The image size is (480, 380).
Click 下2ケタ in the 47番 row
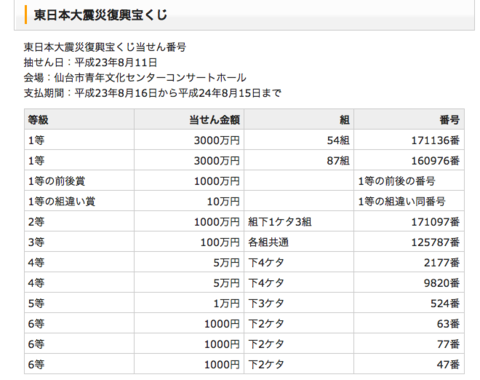(266, 365)
